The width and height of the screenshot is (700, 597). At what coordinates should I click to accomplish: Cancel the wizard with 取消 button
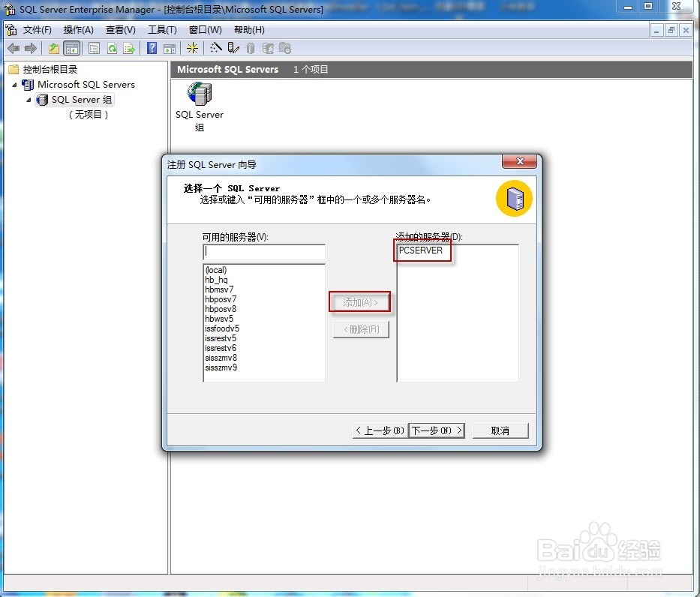tap(500, 430)
